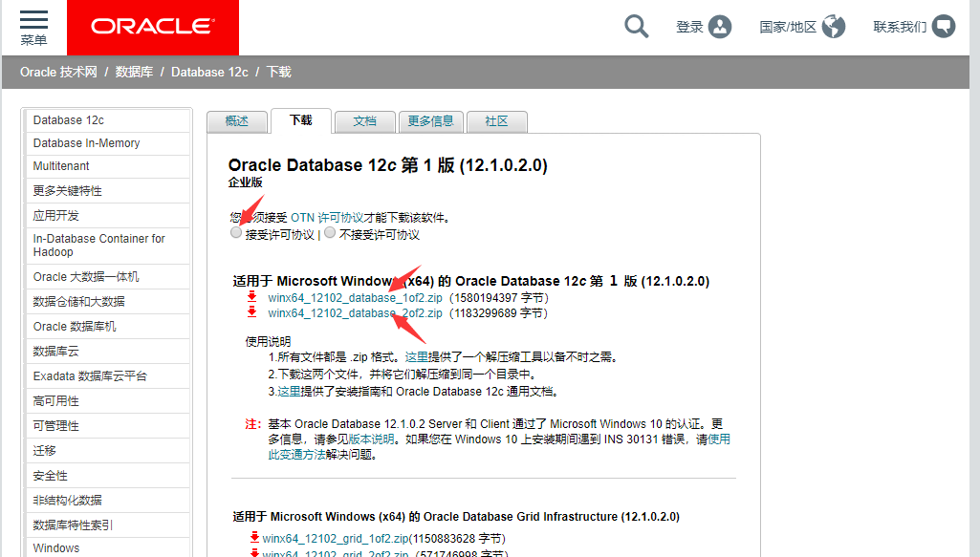Screen dimensions: 980x557
Task: Open 迁移 sidebar item
Action: pos(107,450)
